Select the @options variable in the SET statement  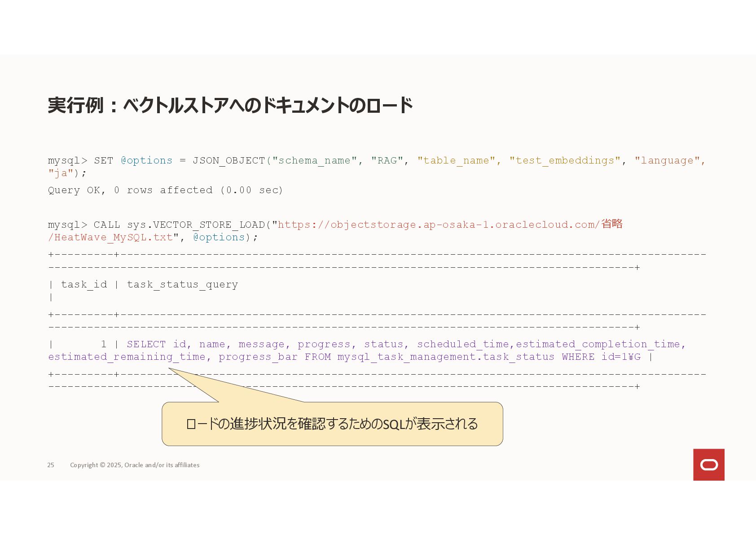[x=146, y=160]
